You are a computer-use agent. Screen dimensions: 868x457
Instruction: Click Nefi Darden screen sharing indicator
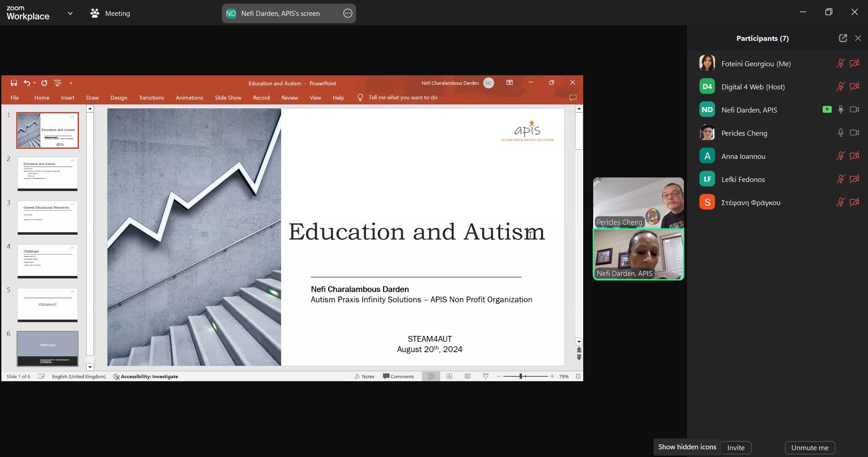click(827, 109)
